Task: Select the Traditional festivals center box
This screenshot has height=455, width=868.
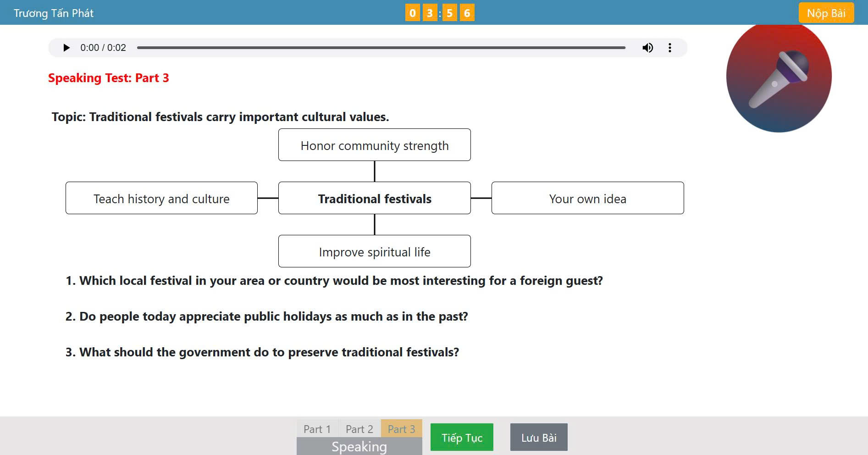Action: [374, 199]
